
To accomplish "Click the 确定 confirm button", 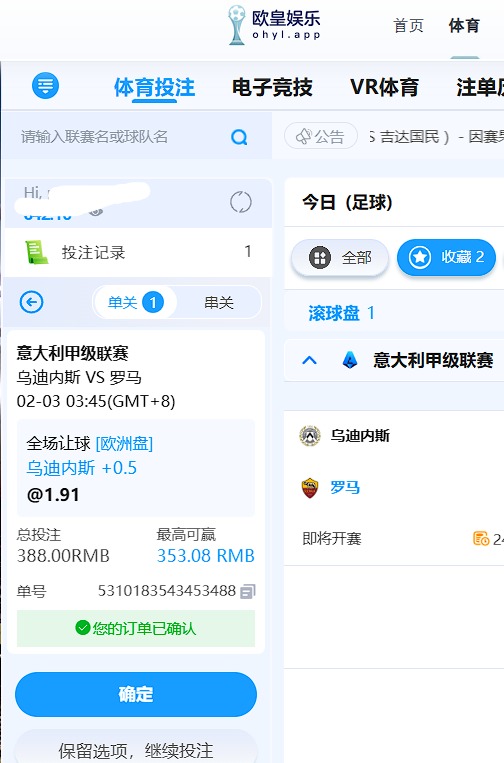I will click(136, 694).
